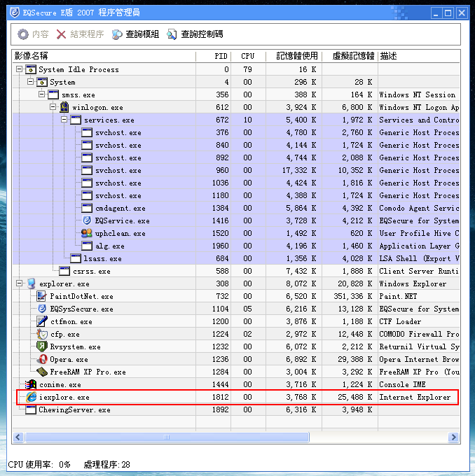
Task: Click the 查詢模組 toolbar label
Action: [x=142, y=34]
